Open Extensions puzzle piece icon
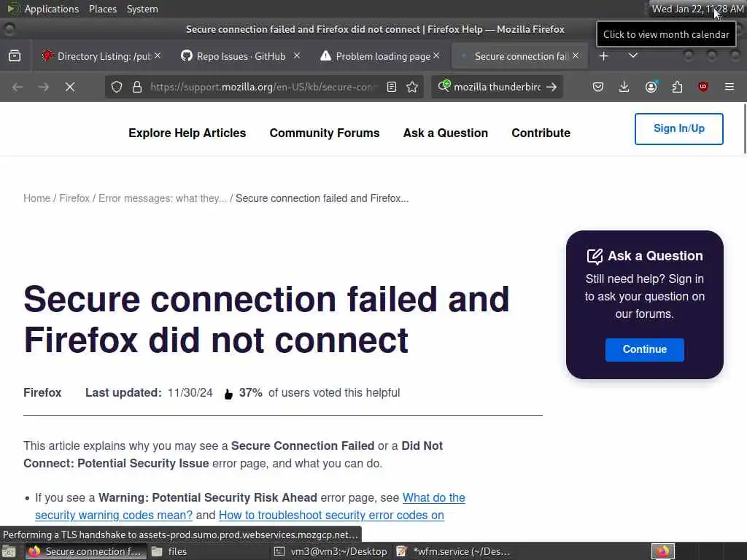Screen dimensions: 747x560 [x=677, y=87]
